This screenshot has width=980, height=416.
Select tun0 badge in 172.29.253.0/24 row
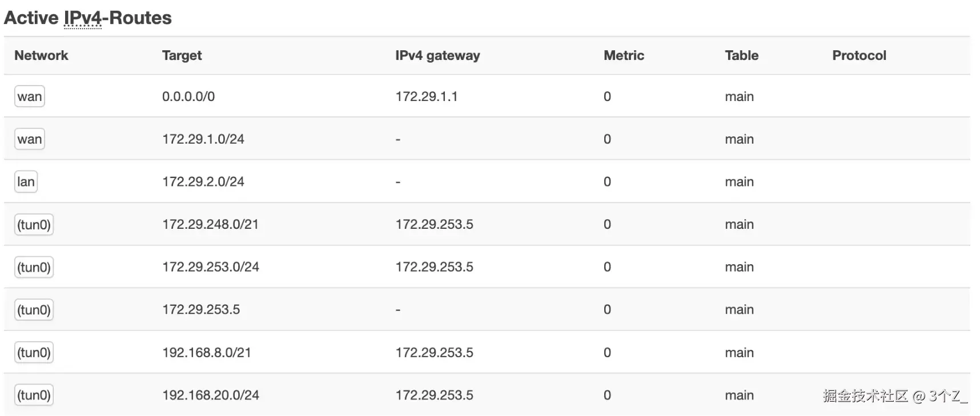point(34,267)
